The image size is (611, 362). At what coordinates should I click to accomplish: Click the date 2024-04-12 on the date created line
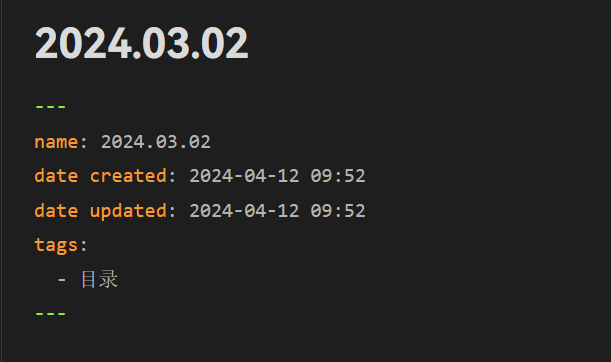click(x=244, y=176)
